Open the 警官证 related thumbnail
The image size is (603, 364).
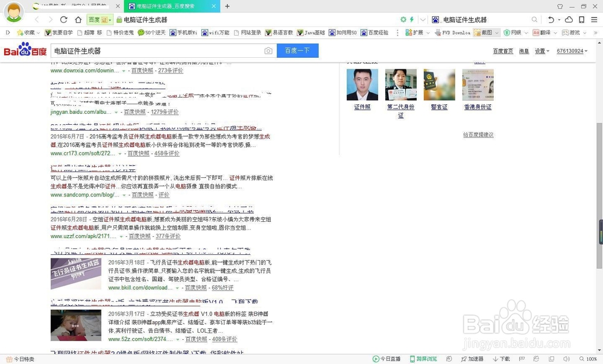(439, 84)
